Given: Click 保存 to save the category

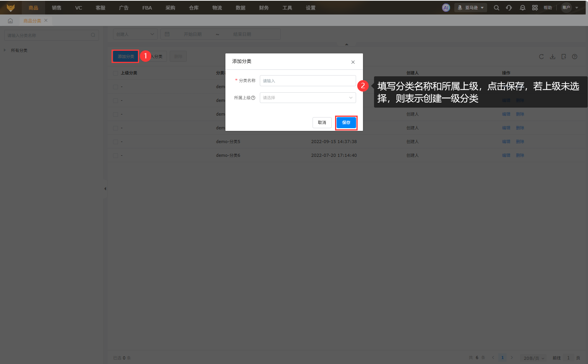Looking at the screenshot, I should (346, 122).
